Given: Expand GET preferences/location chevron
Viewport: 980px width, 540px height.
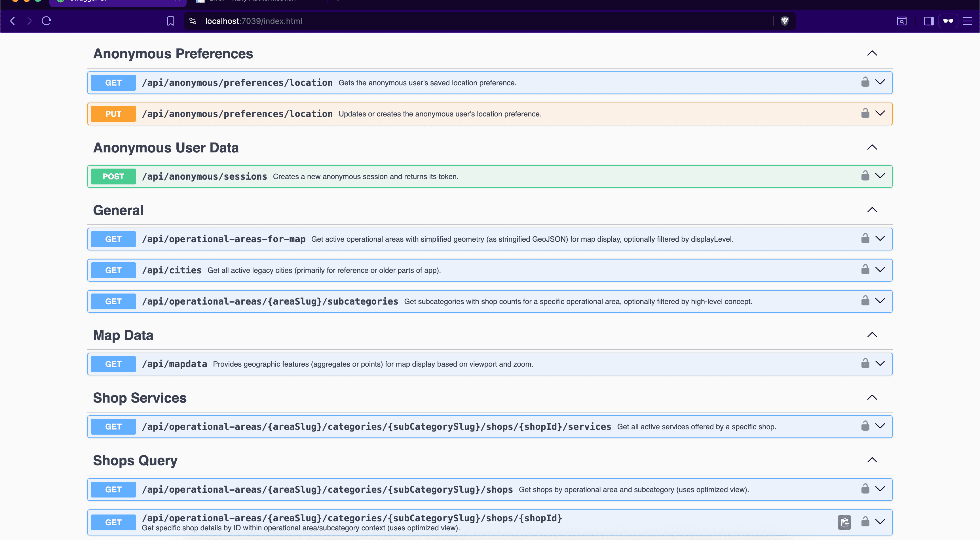Looking at the screenshot, I should click(x=880, y=82).
